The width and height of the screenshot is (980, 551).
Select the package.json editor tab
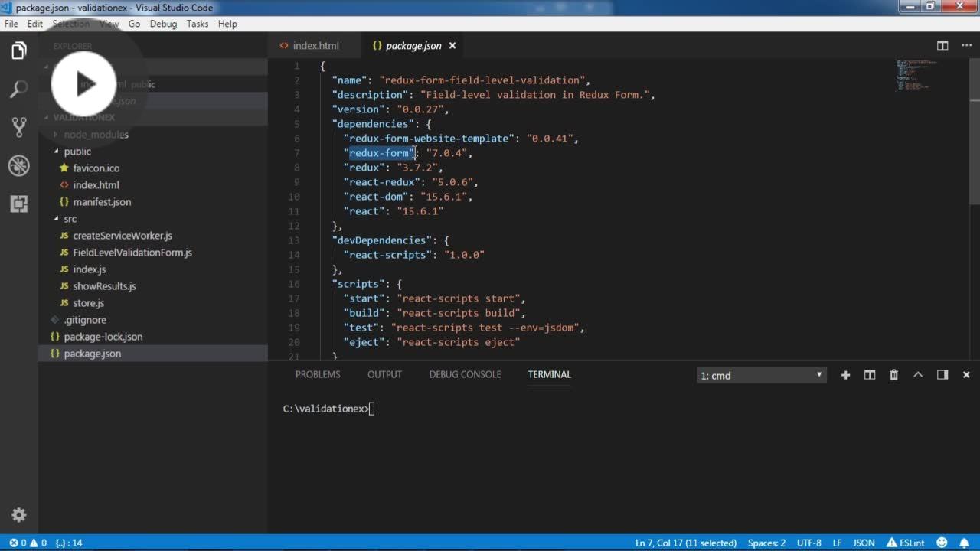click(414, 46)
